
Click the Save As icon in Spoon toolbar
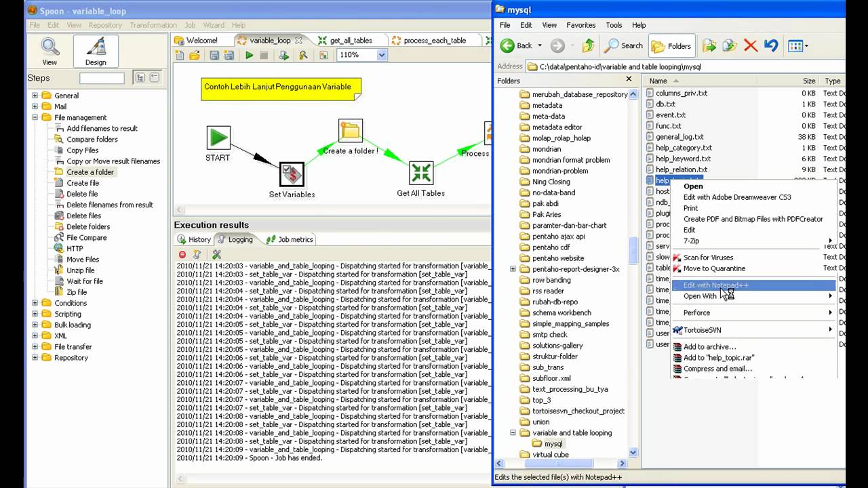click(229, 56)
